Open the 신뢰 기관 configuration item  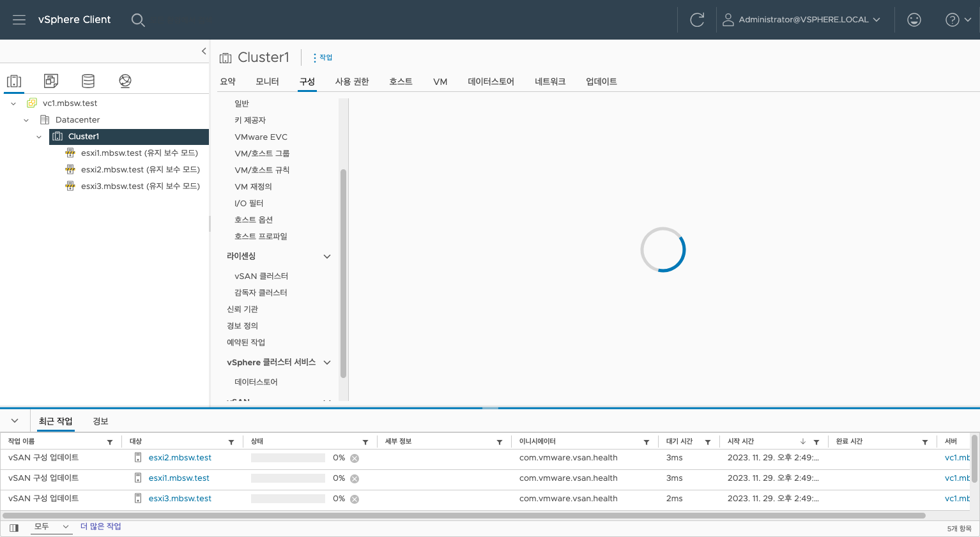tap(242, 309)
